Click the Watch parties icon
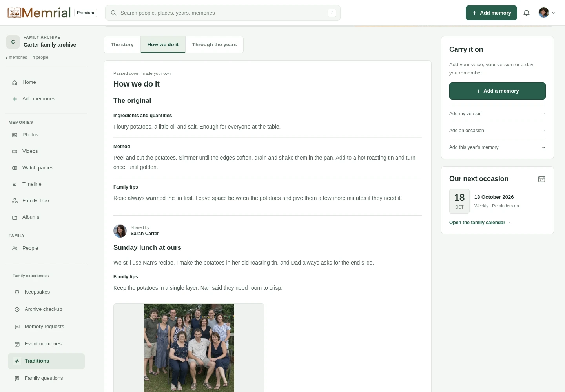Screen dimensions: 565x392 [x=15, y=168]
